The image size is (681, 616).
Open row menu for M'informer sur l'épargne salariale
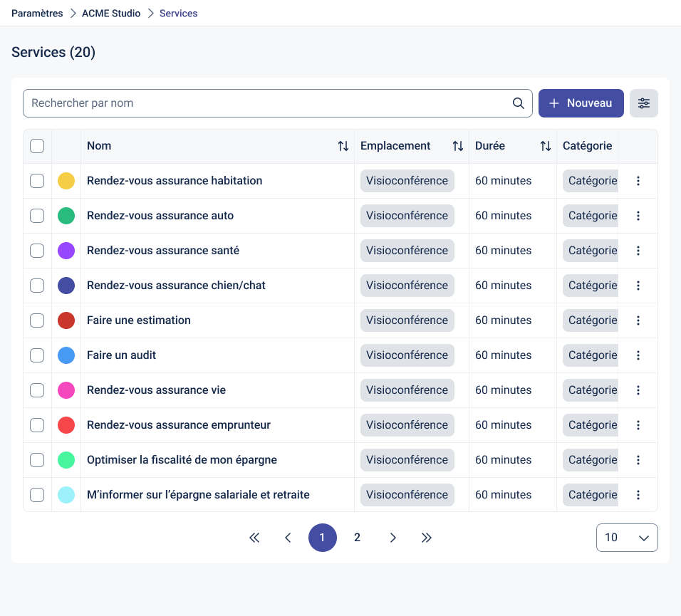point(638,495)
